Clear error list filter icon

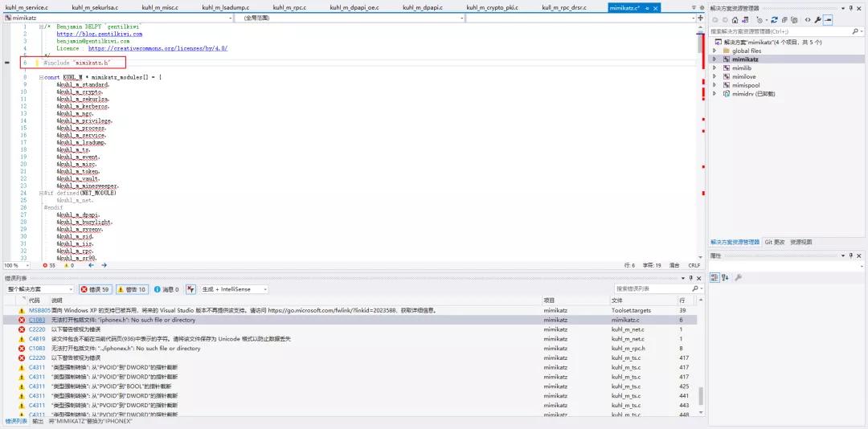(191, 289)
